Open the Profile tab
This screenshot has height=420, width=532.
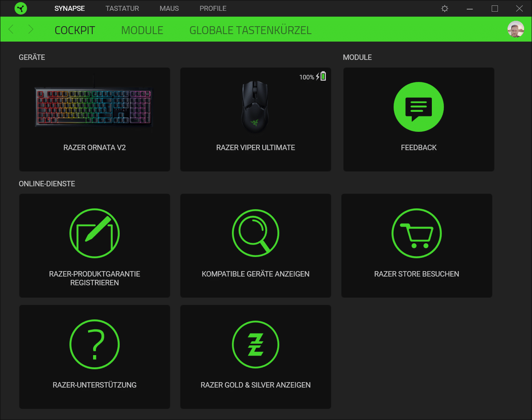point(213,8)
